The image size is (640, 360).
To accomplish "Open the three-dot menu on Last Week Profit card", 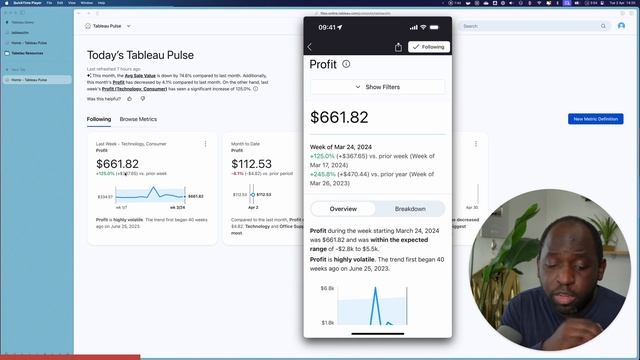I will click(205, 144).
